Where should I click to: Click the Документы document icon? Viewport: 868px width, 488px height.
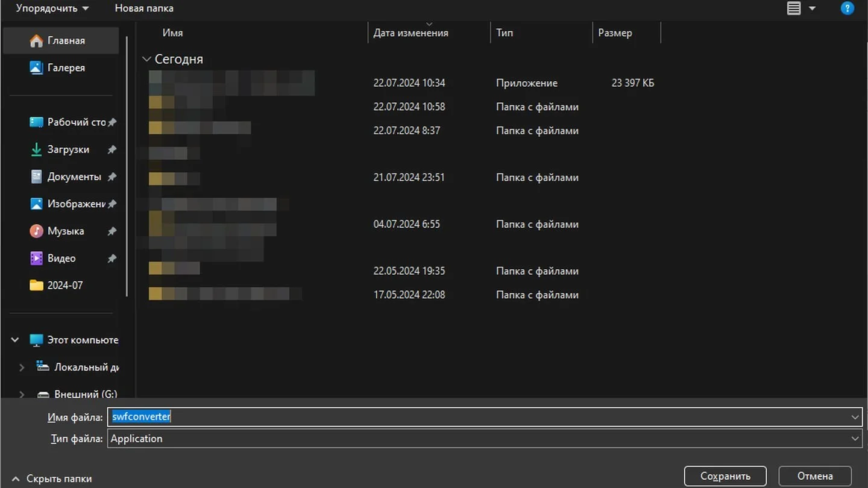(37, 177)
